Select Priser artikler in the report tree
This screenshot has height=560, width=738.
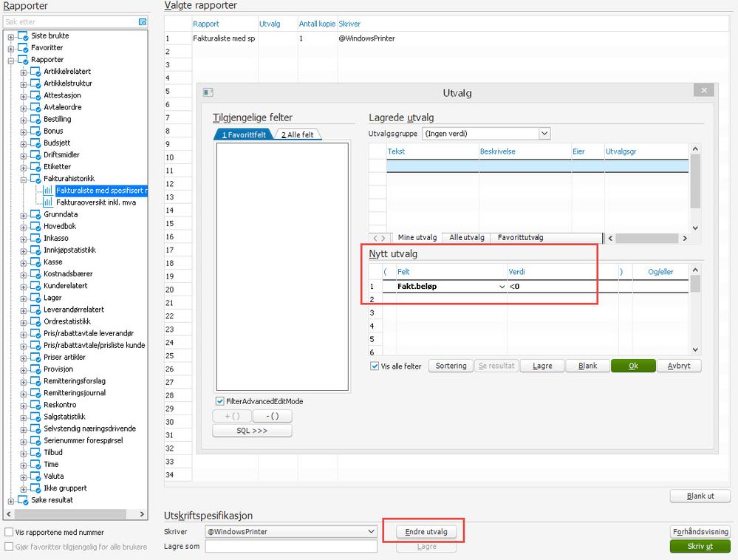64,357
